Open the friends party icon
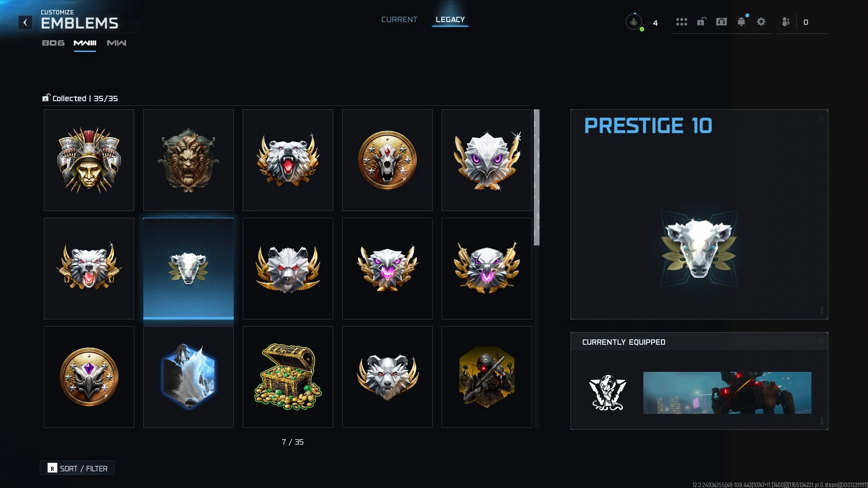The image size is (868, 488). tap(786, 22)
